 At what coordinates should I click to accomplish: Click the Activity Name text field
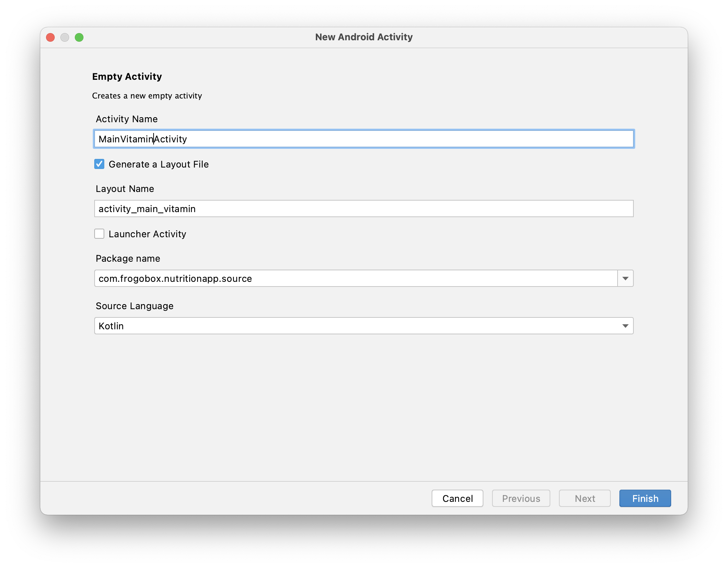pos(363,139)
